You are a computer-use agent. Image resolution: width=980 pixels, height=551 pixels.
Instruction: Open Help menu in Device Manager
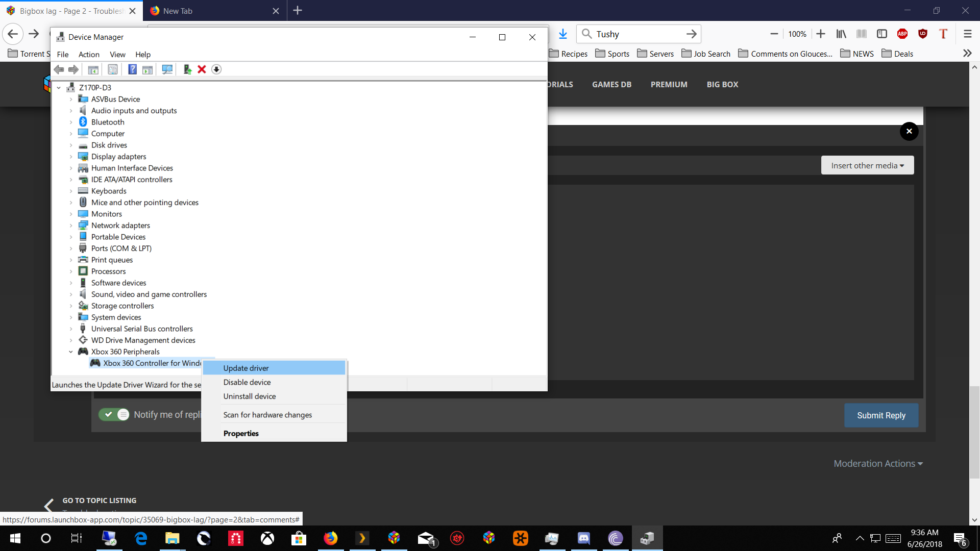click(x=143, y=54)
